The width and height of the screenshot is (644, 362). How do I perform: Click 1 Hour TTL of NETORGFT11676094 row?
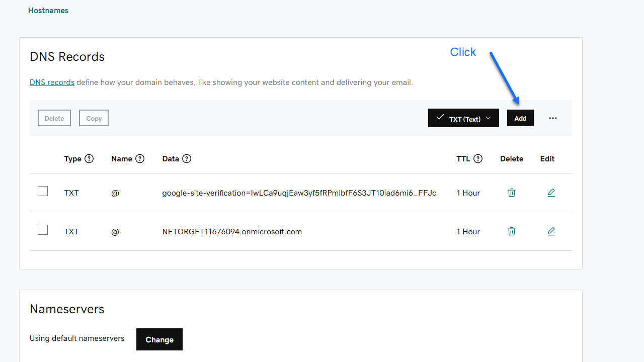pos(468,232)
